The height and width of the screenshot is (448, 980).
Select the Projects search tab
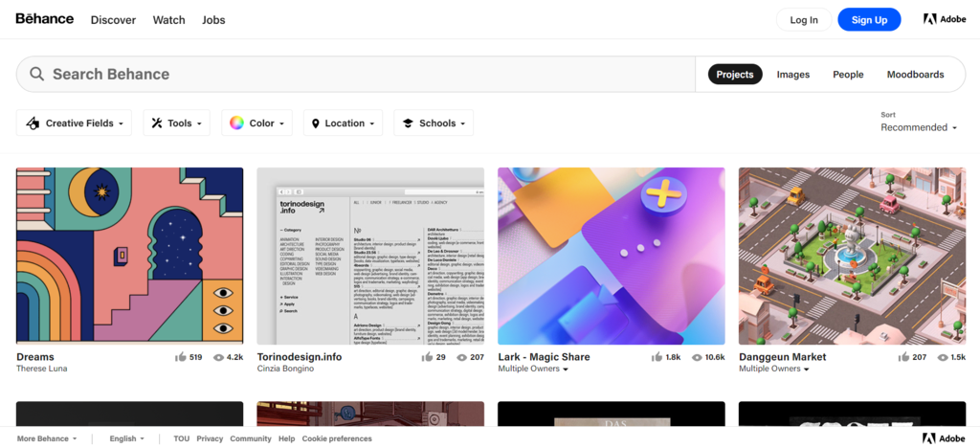(x=735, y=75)
